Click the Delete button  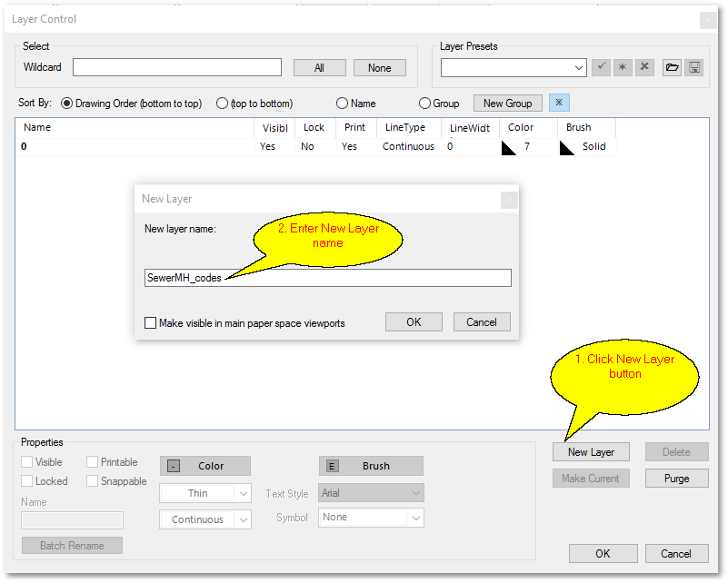tap(676, 451)
